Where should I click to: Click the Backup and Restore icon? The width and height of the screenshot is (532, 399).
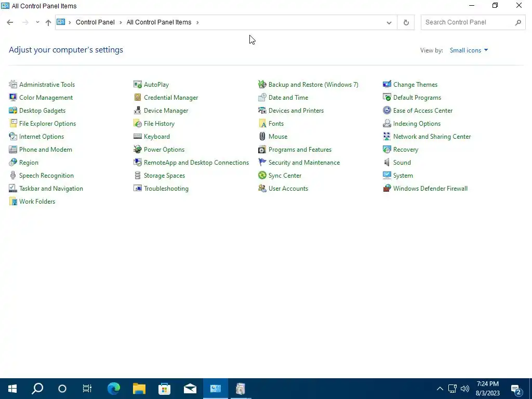(x=262, y=84)
